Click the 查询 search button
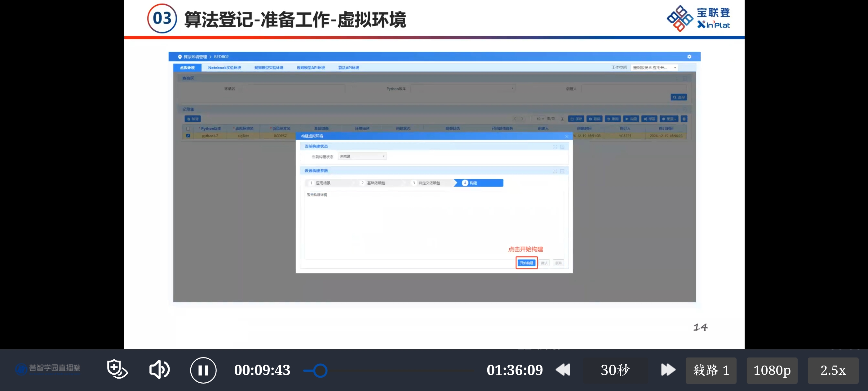This screenshot has width=868, height=391. pos(678,97)
